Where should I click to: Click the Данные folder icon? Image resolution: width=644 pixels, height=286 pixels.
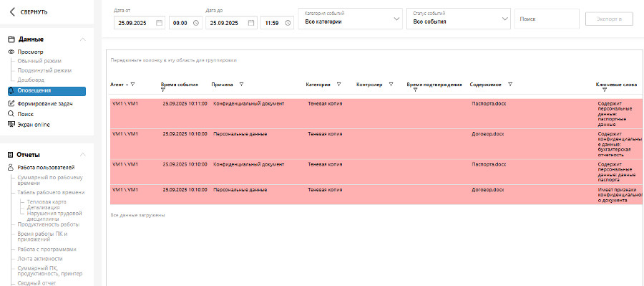(x=11, y=39)
